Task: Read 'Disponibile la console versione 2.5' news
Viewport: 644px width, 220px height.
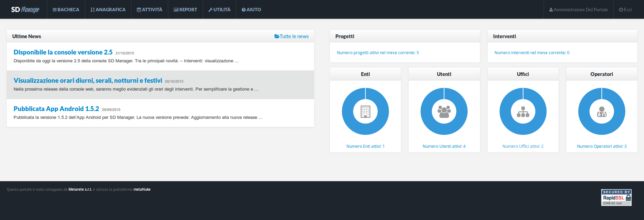Action: click(x=63, y=52)
